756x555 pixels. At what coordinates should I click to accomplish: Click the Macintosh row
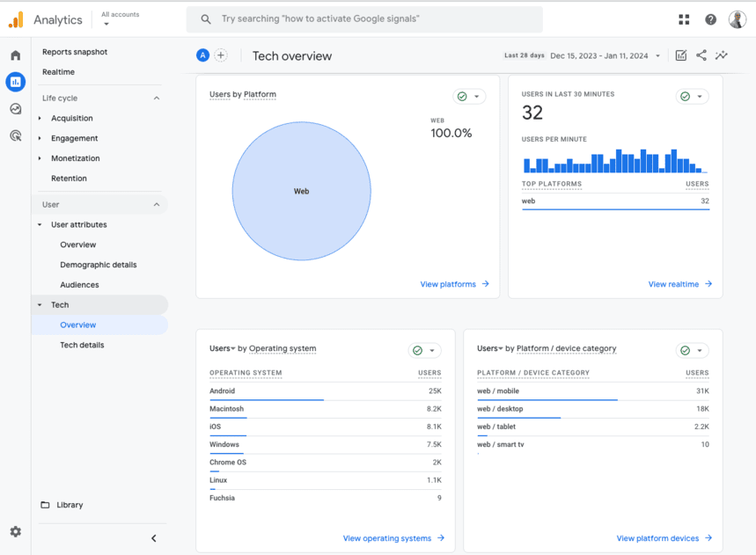[x=326, y=409]
